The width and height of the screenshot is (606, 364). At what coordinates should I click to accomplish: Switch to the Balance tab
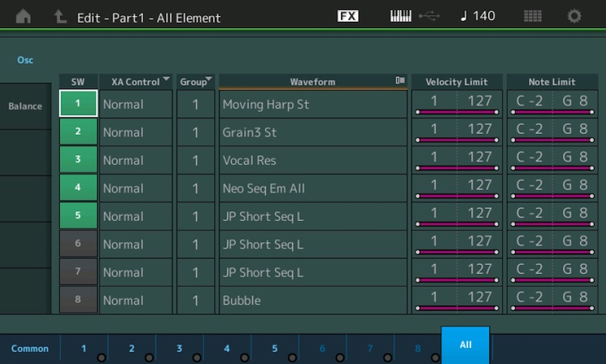coord(25,106)
